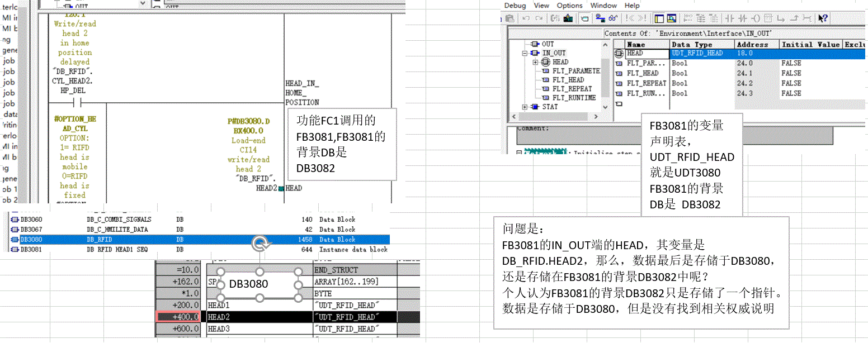Click the Data Type column header
868x362 pixels.
[x=702, y=45]
